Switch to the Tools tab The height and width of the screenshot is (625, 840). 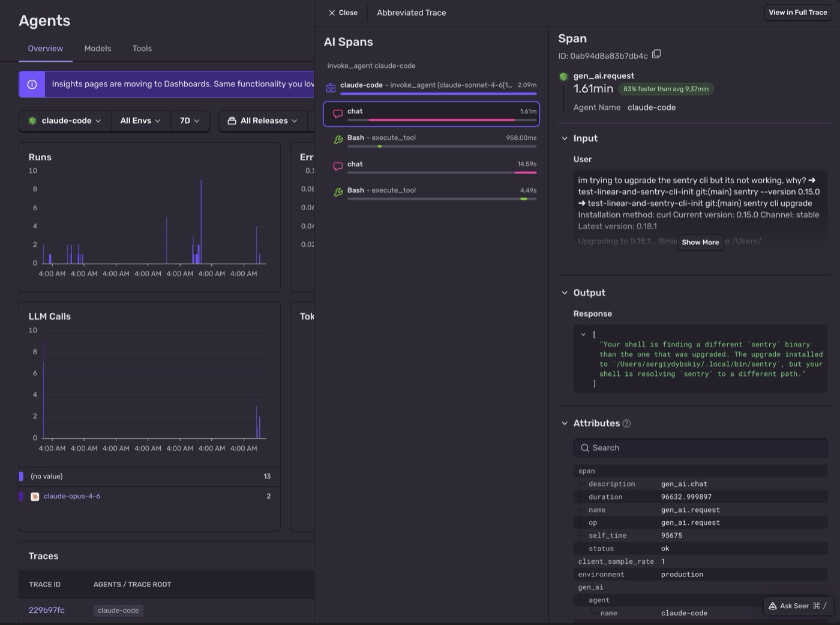click(142, 49)
